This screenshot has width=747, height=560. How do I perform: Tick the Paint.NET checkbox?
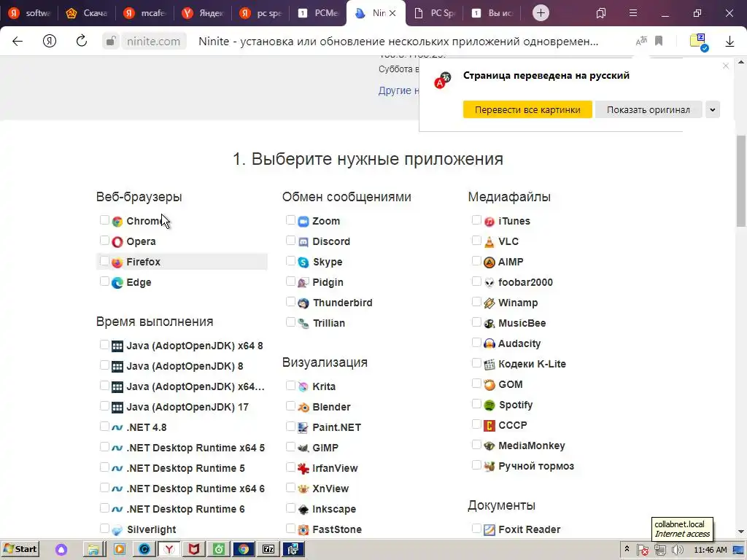[x=290, y=426]
